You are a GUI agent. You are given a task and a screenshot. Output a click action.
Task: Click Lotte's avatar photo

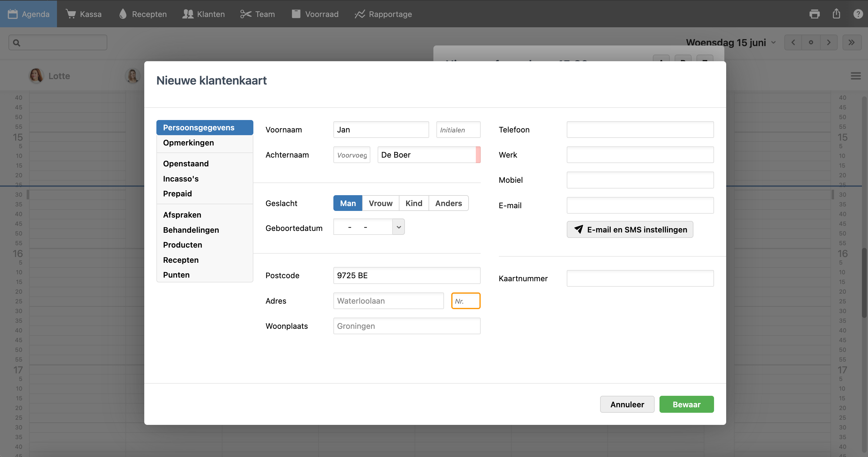coord(36,75)
